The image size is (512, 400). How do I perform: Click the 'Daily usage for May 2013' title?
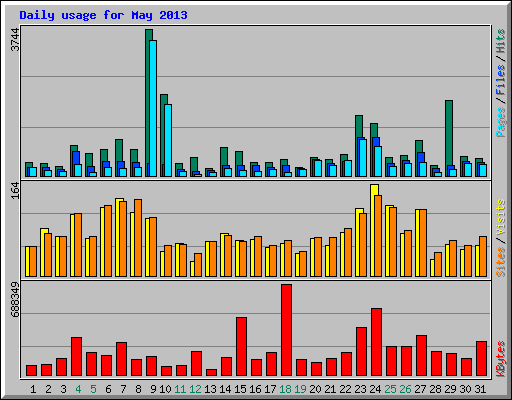tap(103, 15)
